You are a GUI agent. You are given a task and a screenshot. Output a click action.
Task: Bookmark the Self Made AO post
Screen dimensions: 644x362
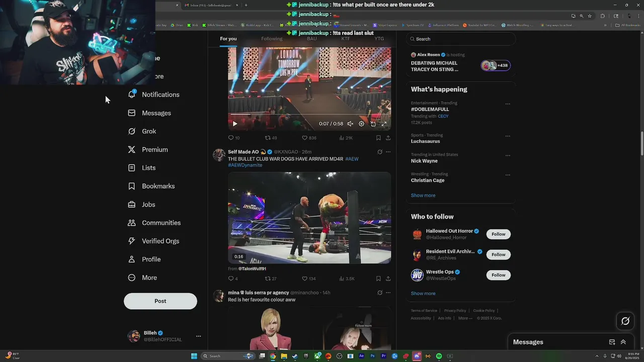(378, 279)
